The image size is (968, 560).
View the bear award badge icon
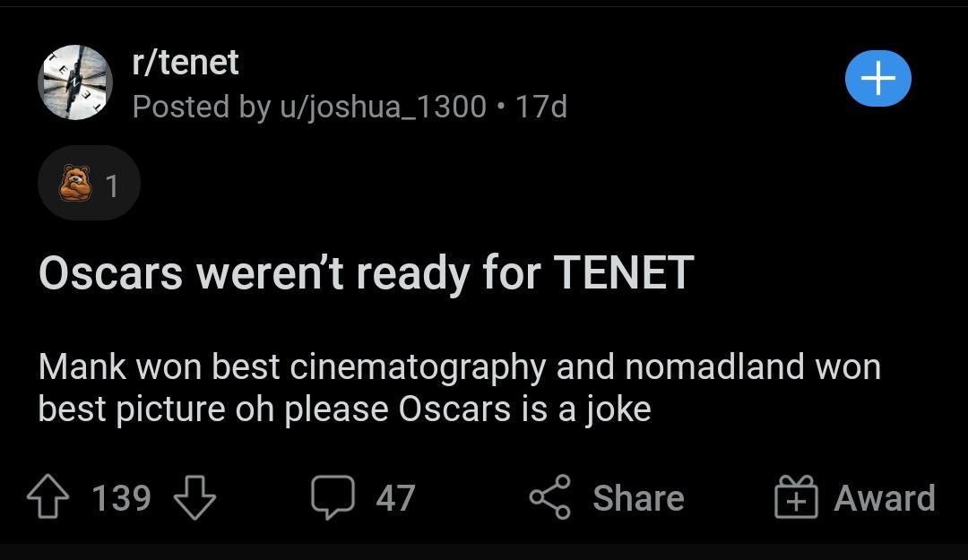pyautogui.click(x=75, y=185)
